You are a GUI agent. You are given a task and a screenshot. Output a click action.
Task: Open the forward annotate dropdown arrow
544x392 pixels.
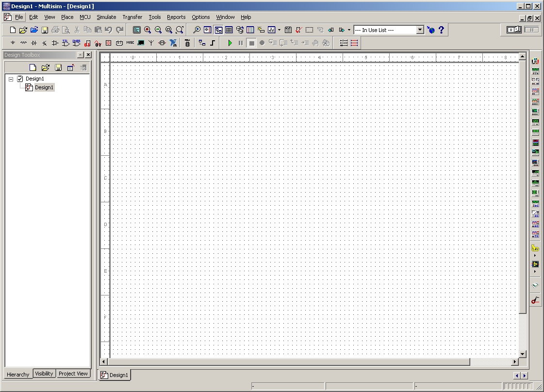coord(349,30)
